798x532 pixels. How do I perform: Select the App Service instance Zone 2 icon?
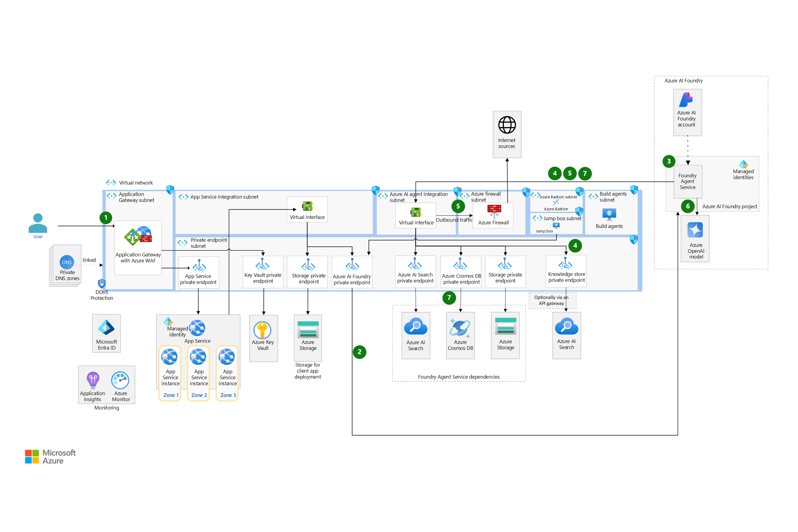tap(198, 356)
